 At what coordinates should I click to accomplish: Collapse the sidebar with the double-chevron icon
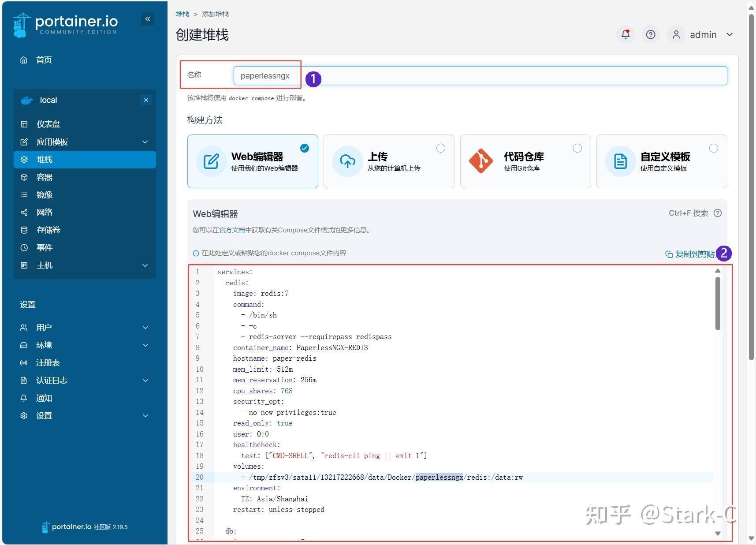tap(148, 19)
